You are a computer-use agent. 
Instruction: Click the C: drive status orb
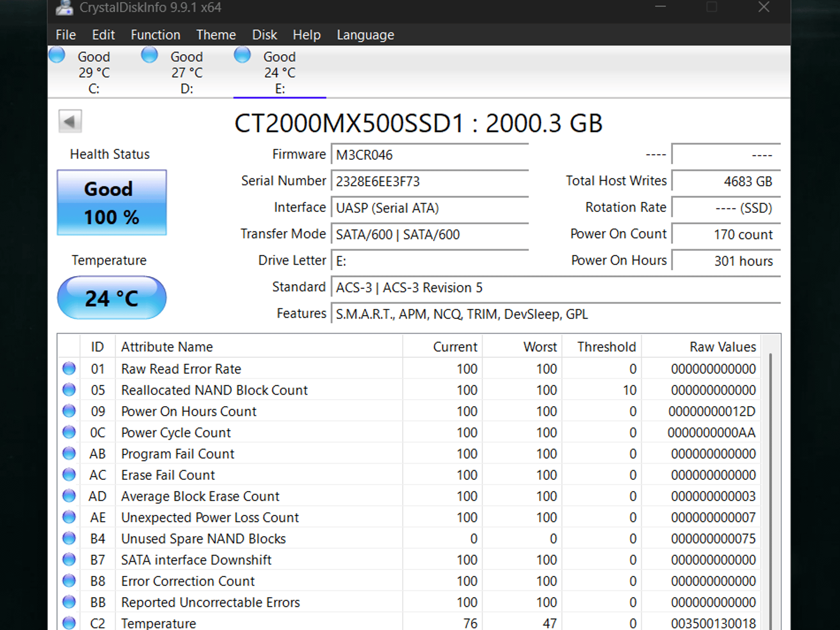57,55
